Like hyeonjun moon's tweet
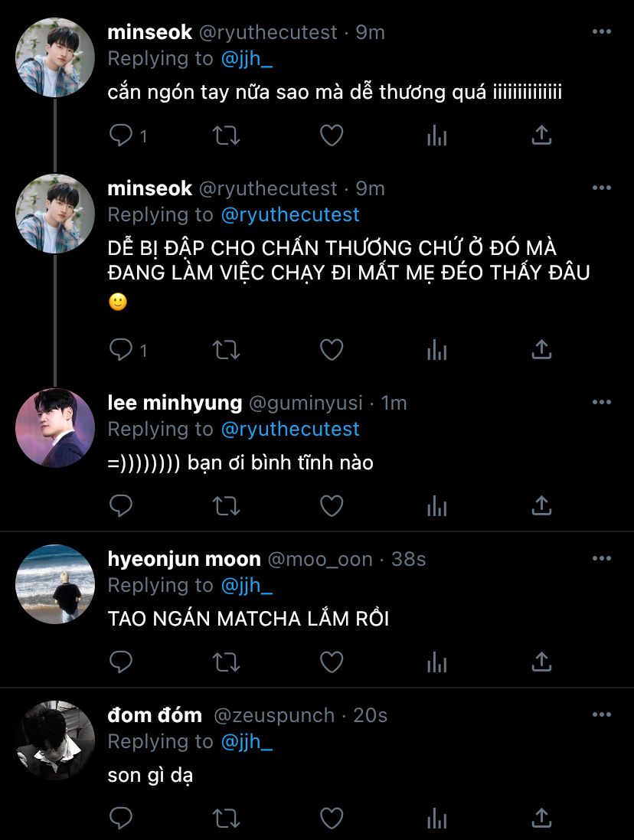 pos(332,662)
